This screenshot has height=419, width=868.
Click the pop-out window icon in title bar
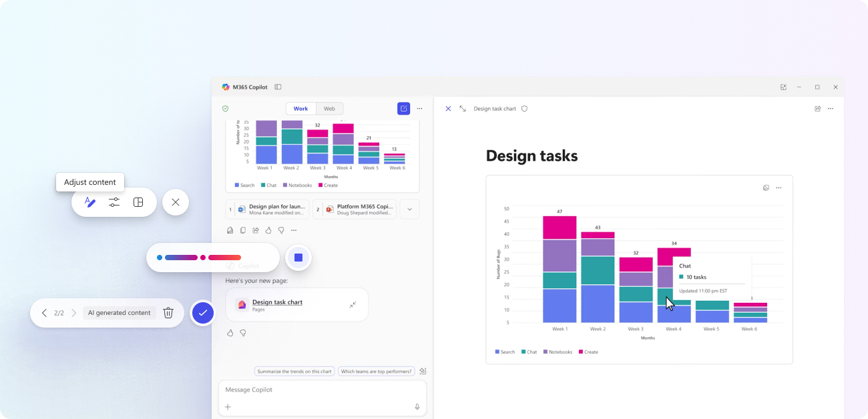[x=783, y=87]
